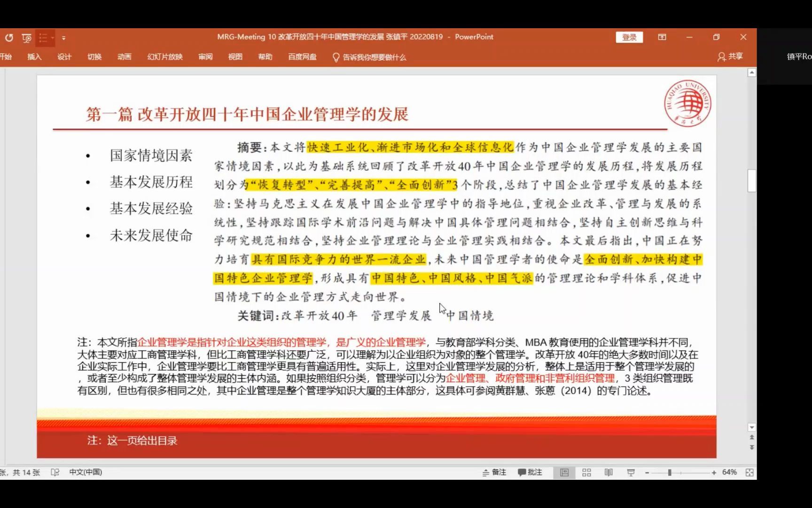Click red text 企业管理、政府管理和非营利组织管理
Screen dimensions: 812x508
(531, 378)
